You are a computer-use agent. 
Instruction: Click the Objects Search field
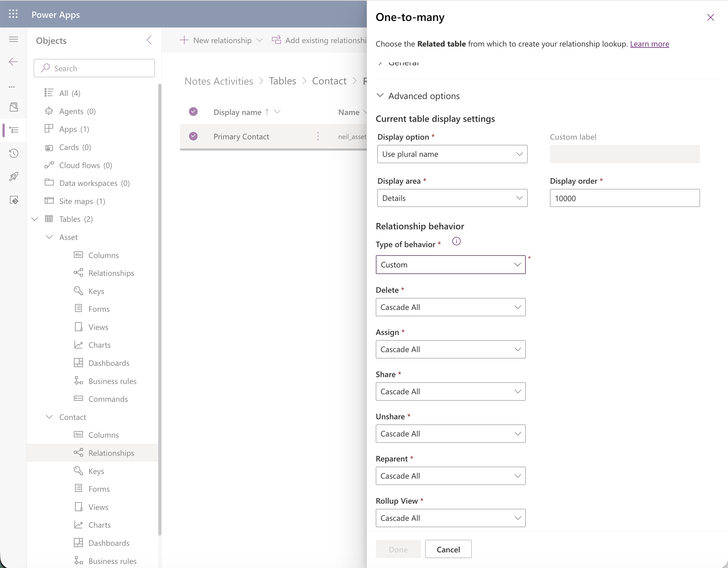tap(94, 68)
